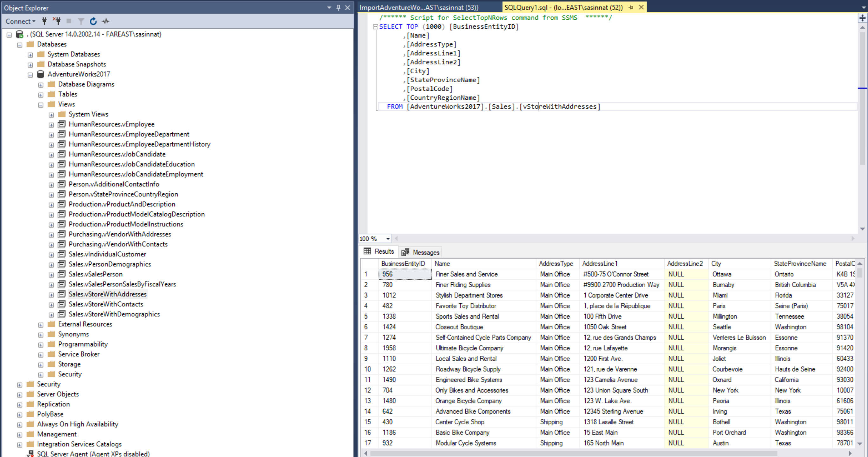Select row 5 header in results grid
The width and height of the screenshot is (868, 457).
(x=370, y=316)
